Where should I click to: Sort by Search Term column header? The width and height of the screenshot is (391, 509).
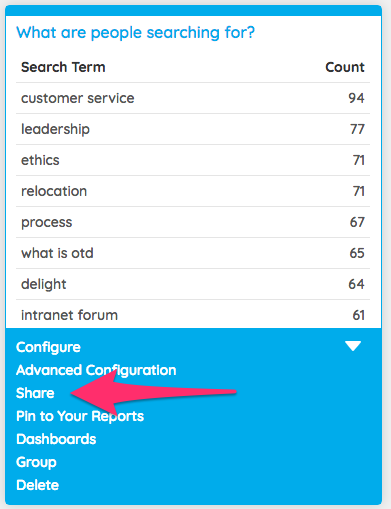tap(63, 67)
